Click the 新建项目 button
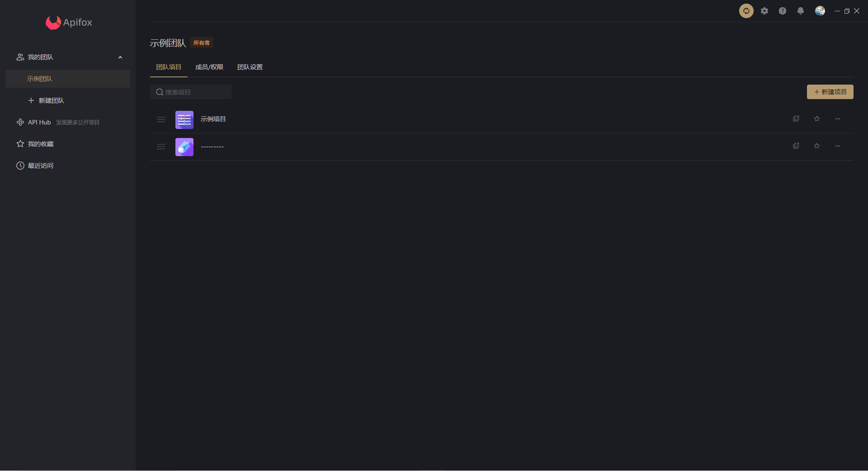Image resolution: width=868 pixels, height=471 pixels. (830, 92)
